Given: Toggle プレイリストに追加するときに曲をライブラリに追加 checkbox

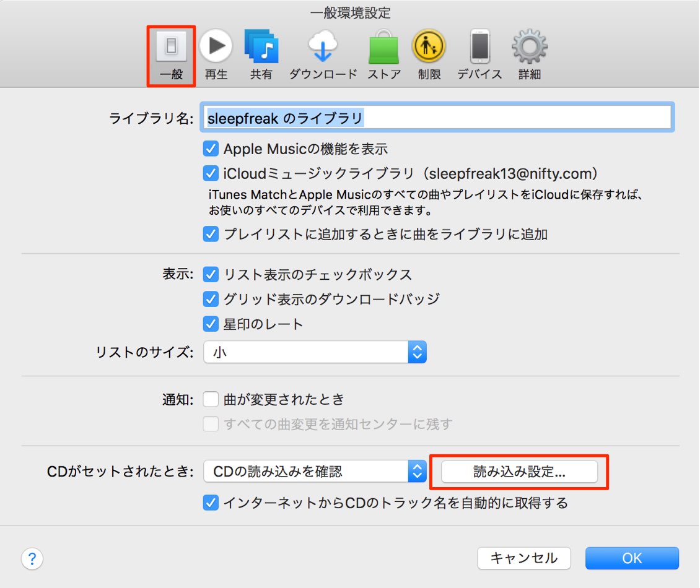Looking at the screenshot, I should 211,234.
